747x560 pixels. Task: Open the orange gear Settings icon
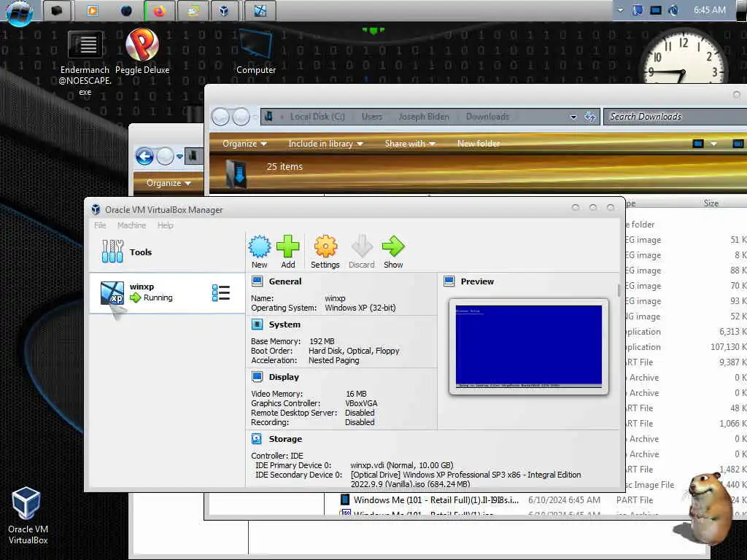click(x=325, y=252)
